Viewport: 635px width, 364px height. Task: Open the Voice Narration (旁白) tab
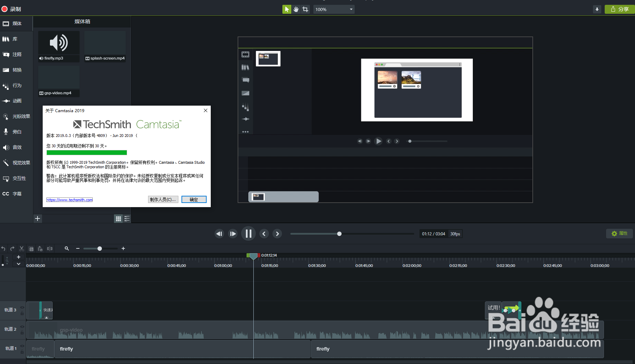(16, 132)
